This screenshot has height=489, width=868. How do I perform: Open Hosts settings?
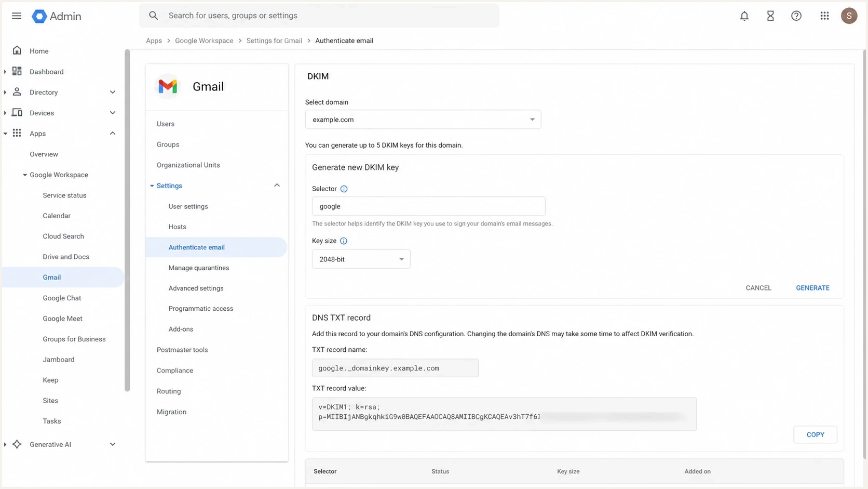[177, 227]
